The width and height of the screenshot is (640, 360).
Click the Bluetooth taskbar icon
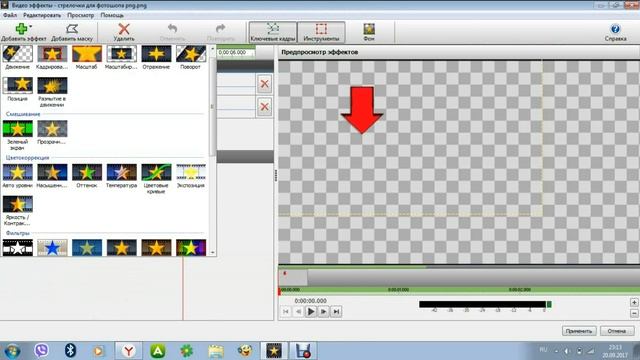71,351
